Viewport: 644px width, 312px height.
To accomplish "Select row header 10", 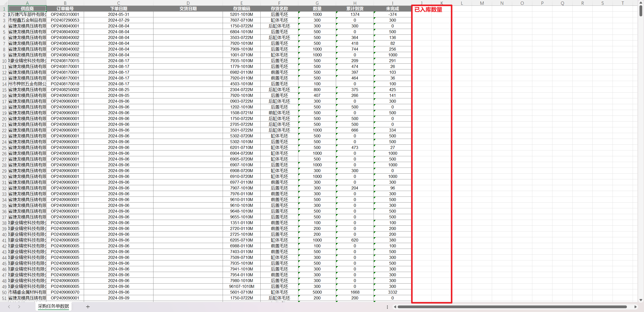I will coord(4,61).
